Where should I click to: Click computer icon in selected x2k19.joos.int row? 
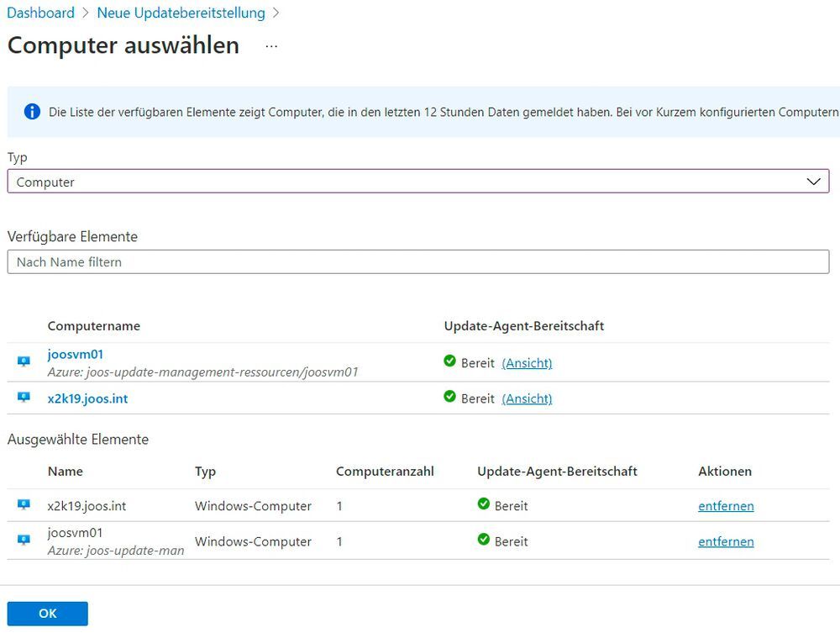(24, 504)
